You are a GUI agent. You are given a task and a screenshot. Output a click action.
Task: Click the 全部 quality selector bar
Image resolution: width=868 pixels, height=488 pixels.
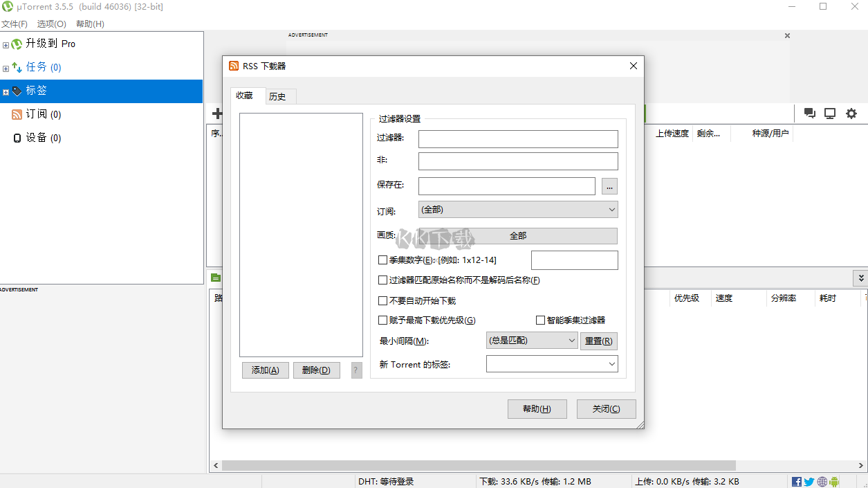517,235
